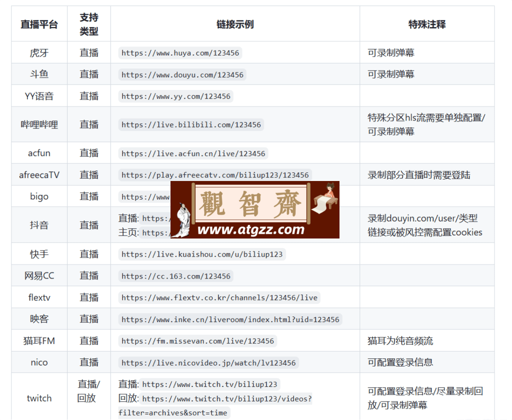Select the acfun platform cell
The width and height of the screenshot is (512, 420).
(39, 153)
